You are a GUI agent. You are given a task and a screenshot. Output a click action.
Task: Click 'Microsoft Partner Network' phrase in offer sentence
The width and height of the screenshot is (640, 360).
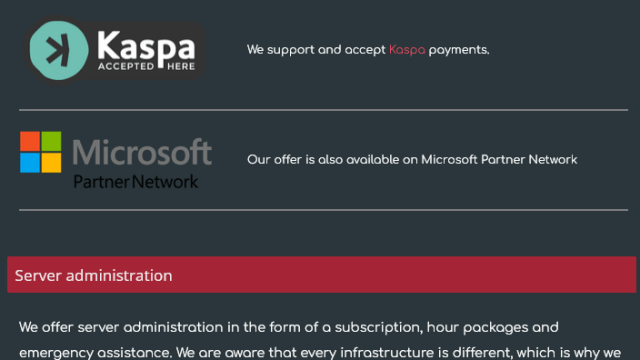tap(499, 160)
